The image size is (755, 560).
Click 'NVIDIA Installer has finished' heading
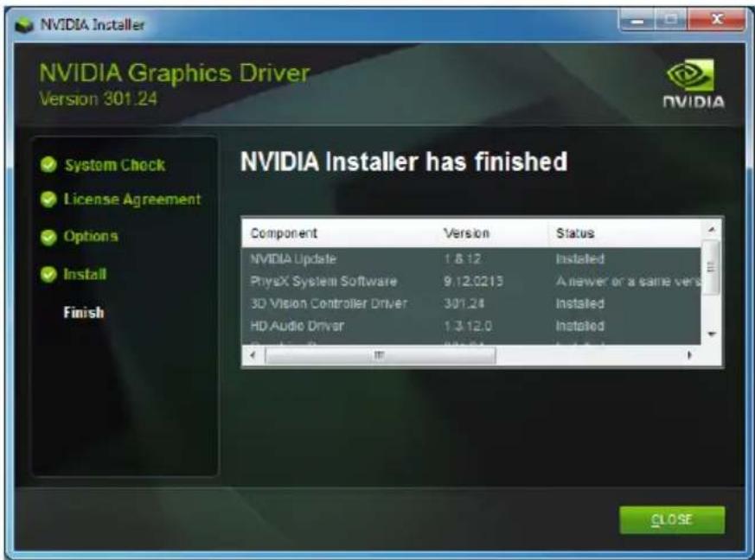[404, 161]
